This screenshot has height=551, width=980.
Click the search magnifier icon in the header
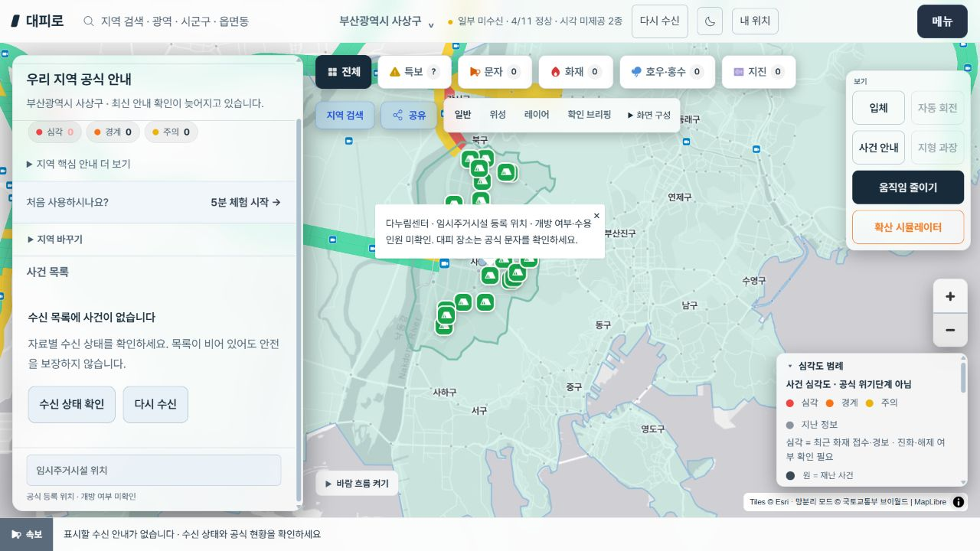click(89, 21)
